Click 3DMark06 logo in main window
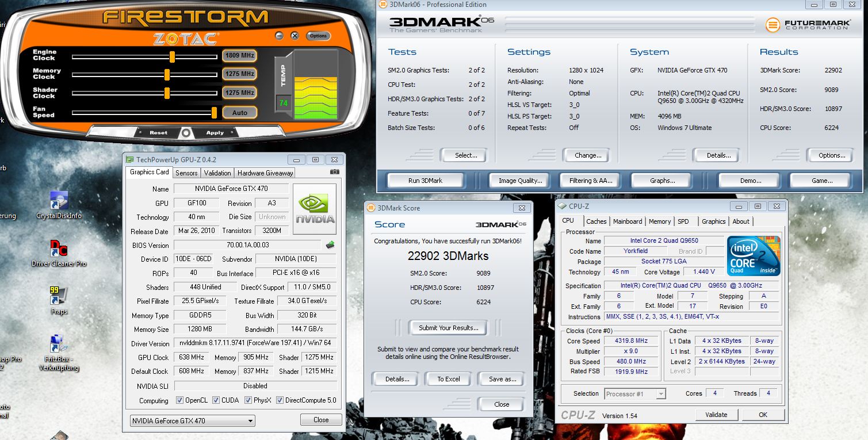The width and height of the screenshot is (868, 440). [x=441, y=25]
